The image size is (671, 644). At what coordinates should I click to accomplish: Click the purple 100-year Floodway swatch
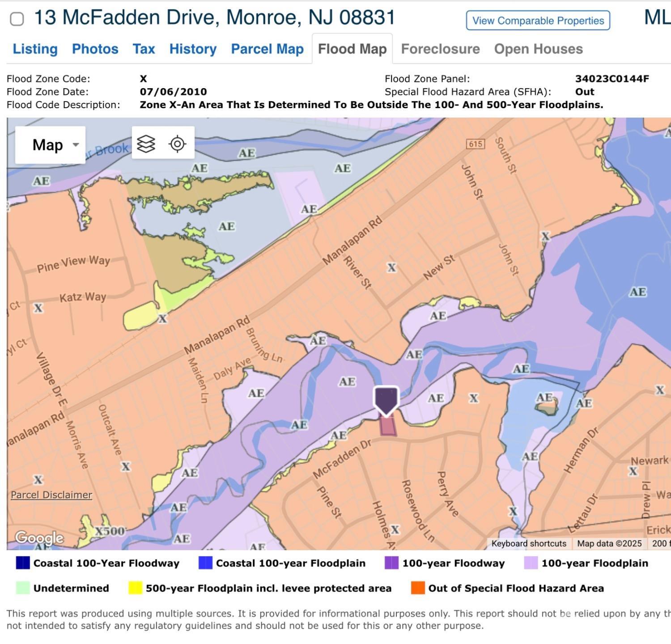pos(391,563)
